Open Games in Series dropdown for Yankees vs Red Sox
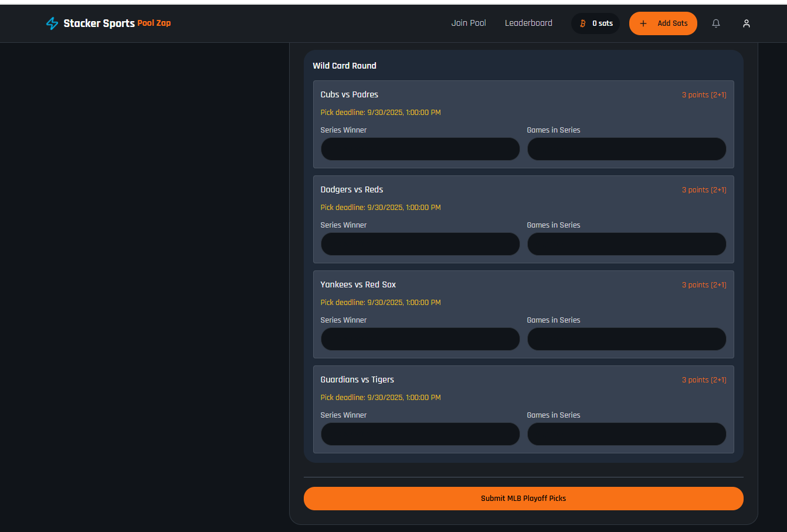The width and height of the screenshot is (787, 532). click(626, 339)
